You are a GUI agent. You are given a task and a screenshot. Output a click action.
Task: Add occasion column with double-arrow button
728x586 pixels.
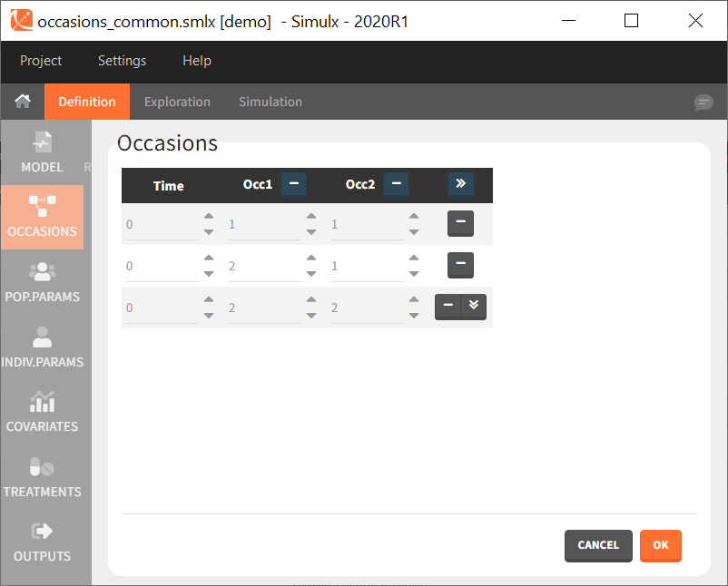coord(460,184)
